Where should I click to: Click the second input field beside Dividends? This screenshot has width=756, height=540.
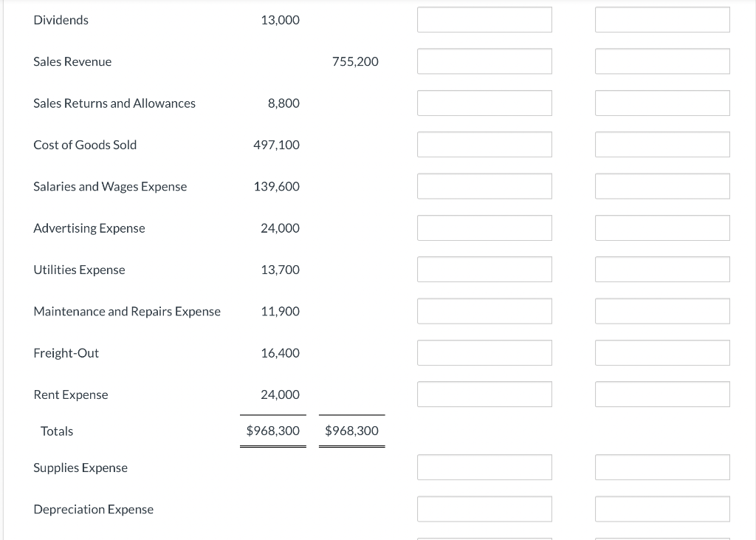tap(662, 19)
